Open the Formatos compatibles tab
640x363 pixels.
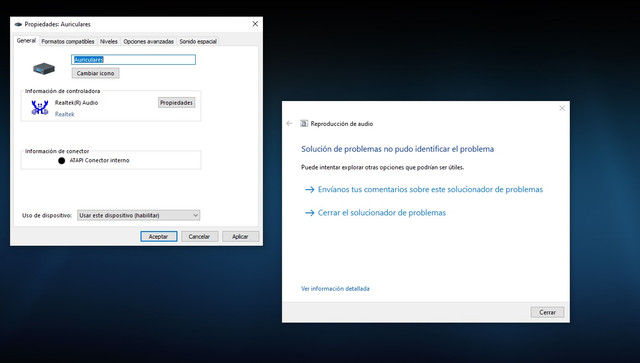[68, 42]
